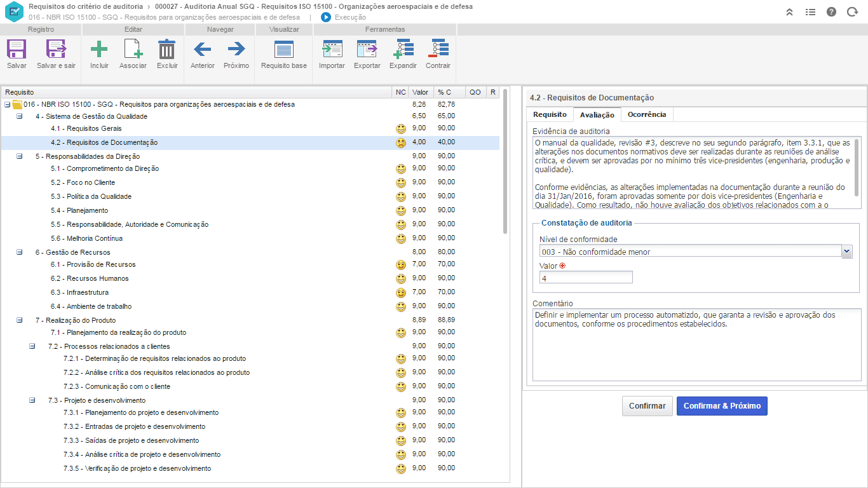Click the Confirmar button
This screenshot has height=488, width=868.
point(647,406)
